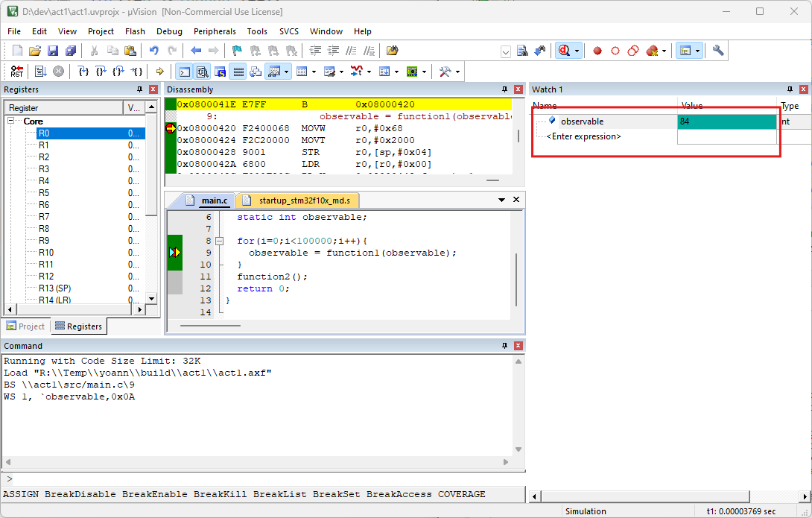Click the Enter expression watch field
The height and width of the screenshot is (518, 812).
tap(583, 136)
